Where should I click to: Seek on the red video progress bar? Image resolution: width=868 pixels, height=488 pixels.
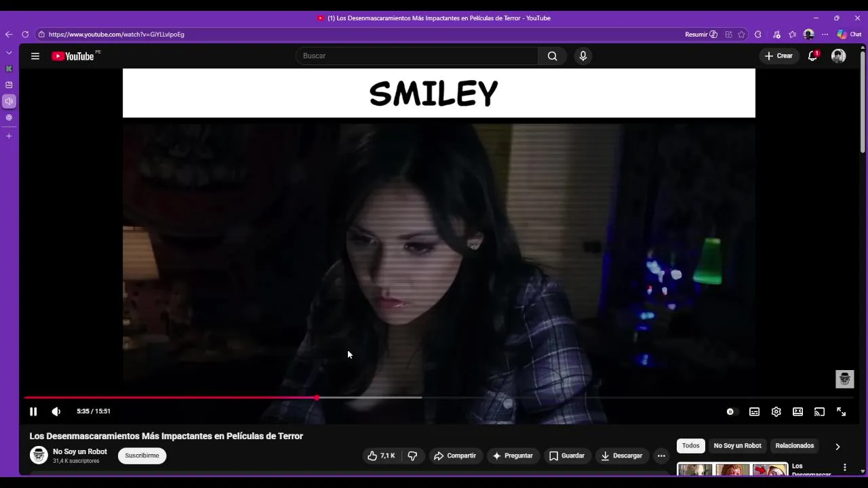pos(171,398)
